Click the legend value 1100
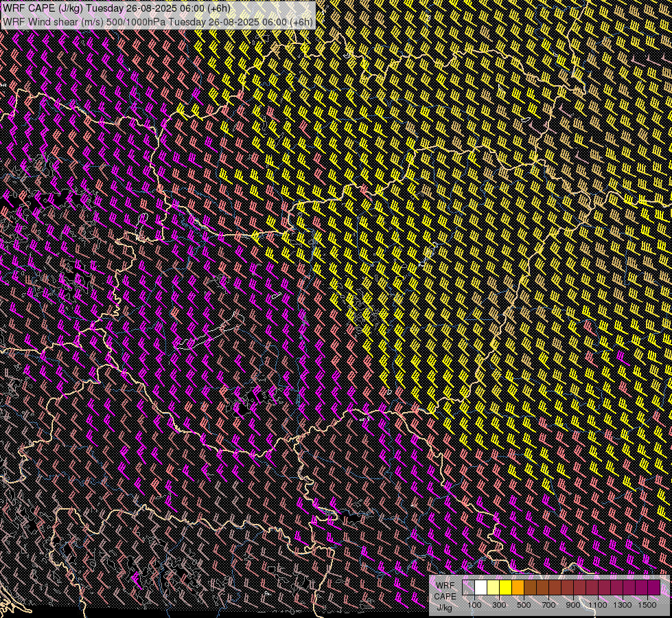 (x=598, y=605)
